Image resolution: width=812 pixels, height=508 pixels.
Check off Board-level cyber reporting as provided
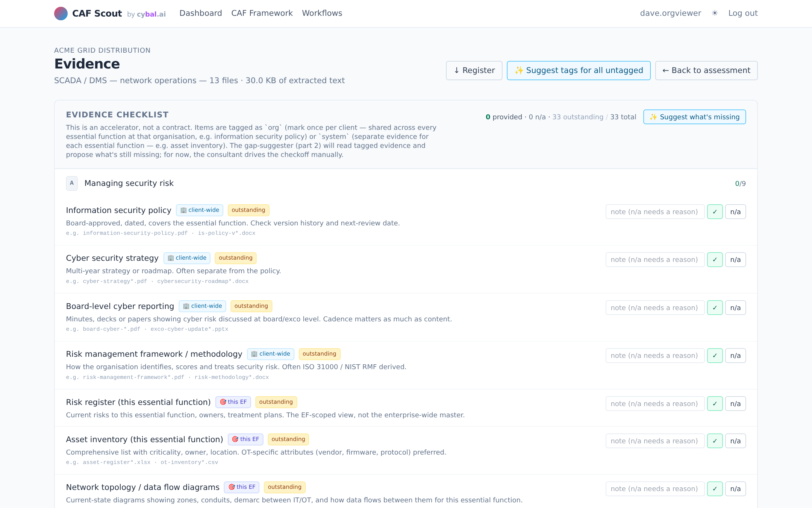tap(715, 307)
